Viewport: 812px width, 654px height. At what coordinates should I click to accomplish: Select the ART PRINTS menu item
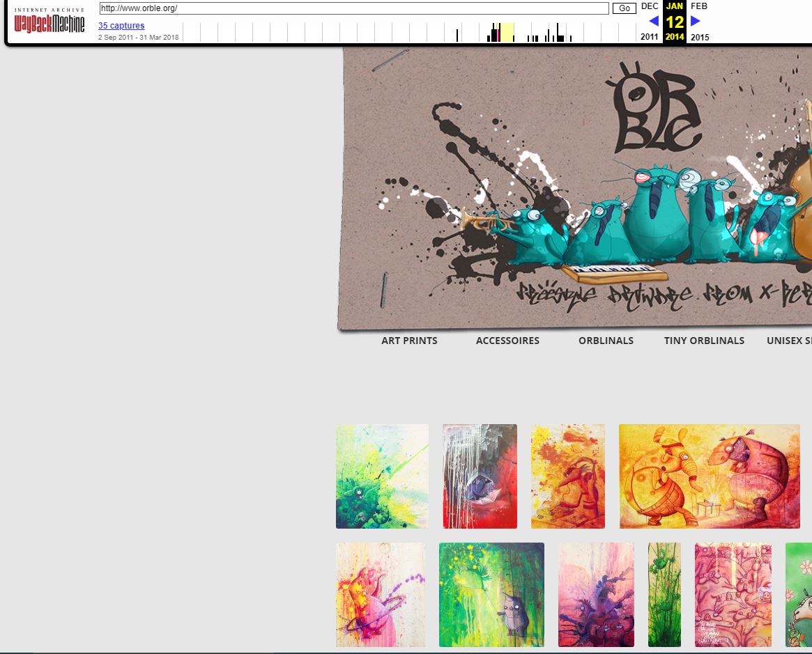(x=409, y=341)
